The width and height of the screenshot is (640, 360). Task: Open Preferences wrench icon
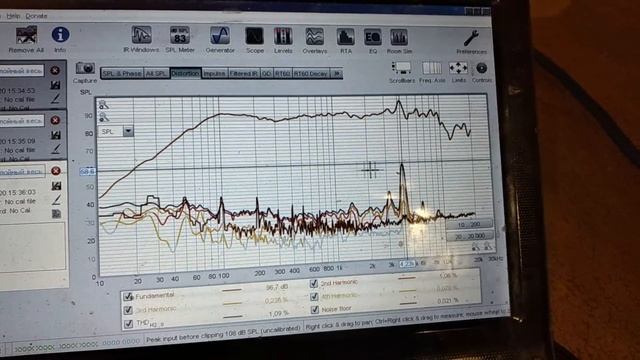(x=471, y=39)
